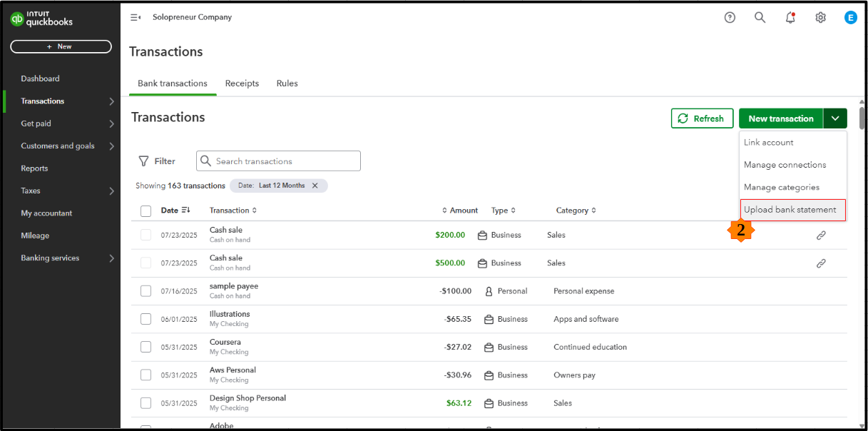
Task: Click the vertical page scrollbar
Action: (x=862, y=118)
